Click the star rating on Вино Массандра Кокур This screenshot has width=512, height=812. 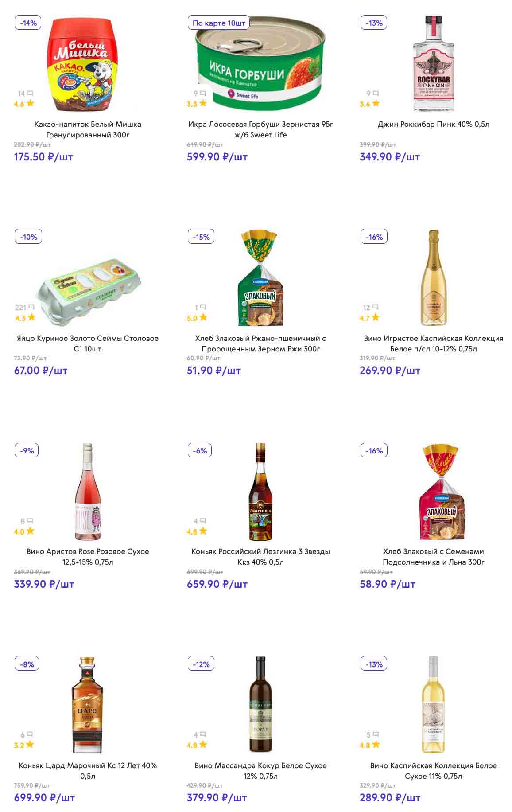[203, 745]
